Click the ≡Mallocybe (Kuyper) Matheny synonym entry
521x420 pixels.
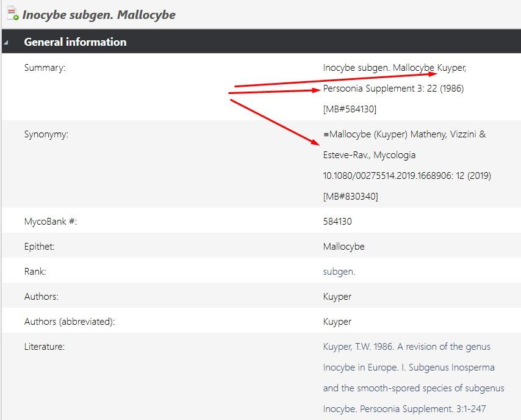(x=404, y=134)
